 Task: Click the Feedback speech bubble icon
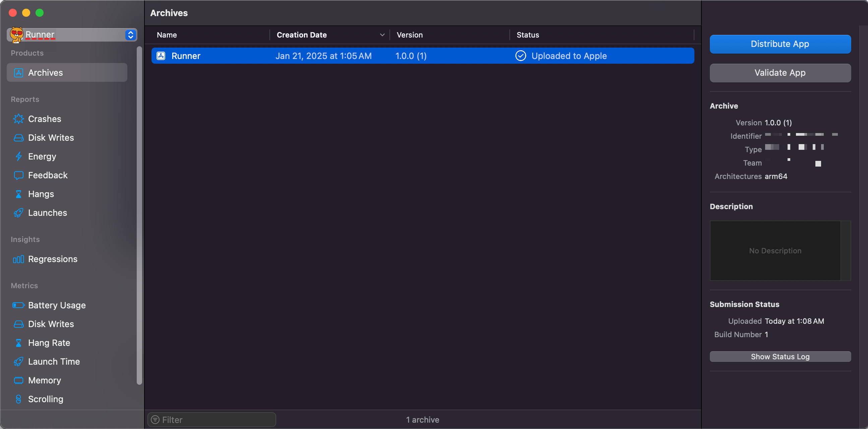click(18, 175)
